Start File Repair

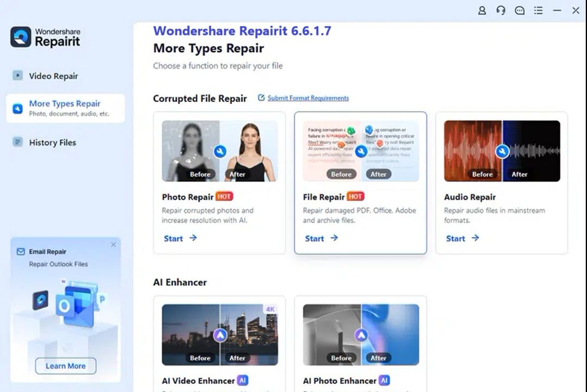click(322, 238)
